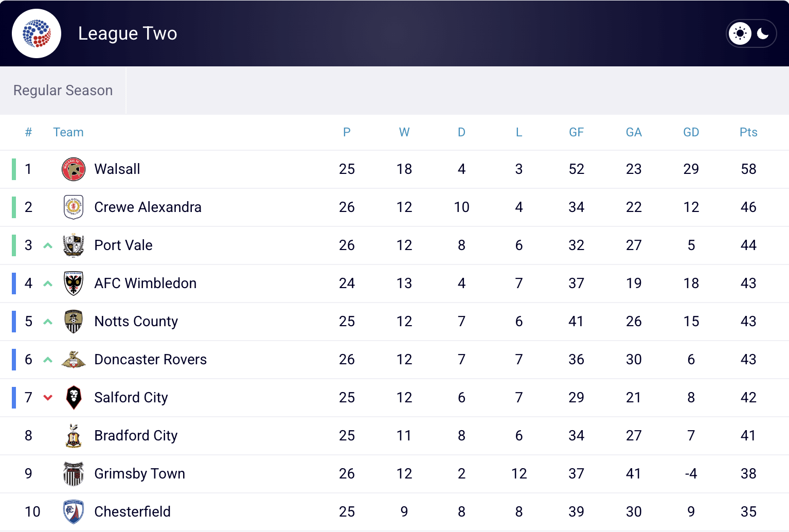This screenshot has width=789, height=532.
Task: Click the AFC Wimbledon club crest
Action: pos(74,283)
